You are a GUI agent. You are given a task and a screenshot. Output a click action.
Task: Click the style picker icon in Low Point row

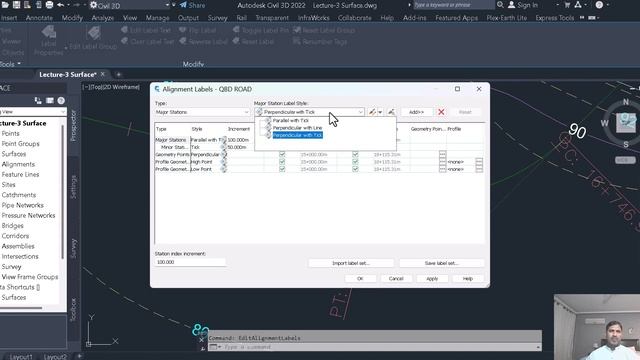224,169
